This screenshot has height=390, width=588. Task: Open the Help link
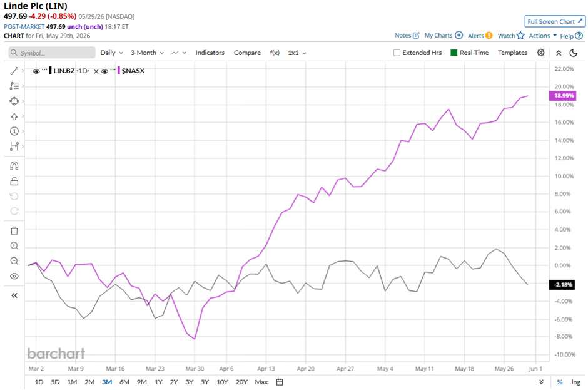pyautogui.click(x=572, y=36)
